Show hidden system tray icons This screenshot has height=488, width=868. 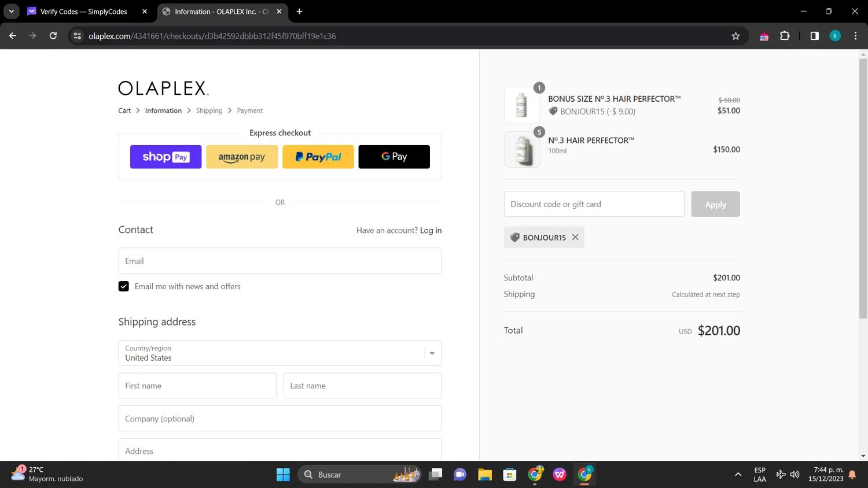(x=738, y=475)
